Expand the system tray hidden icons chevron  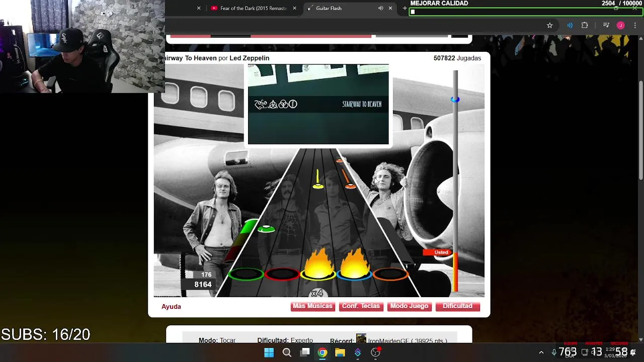point(541,352)
